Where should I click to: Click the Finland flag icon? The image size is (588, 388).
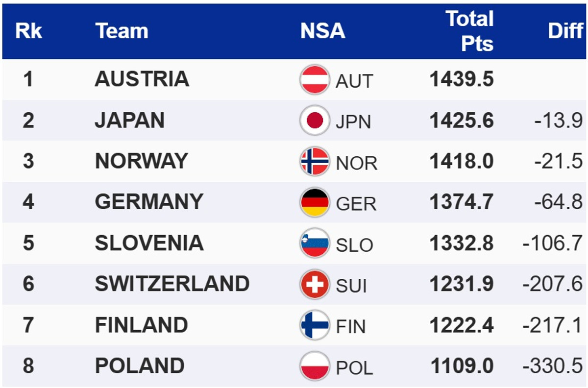(315, 325)
